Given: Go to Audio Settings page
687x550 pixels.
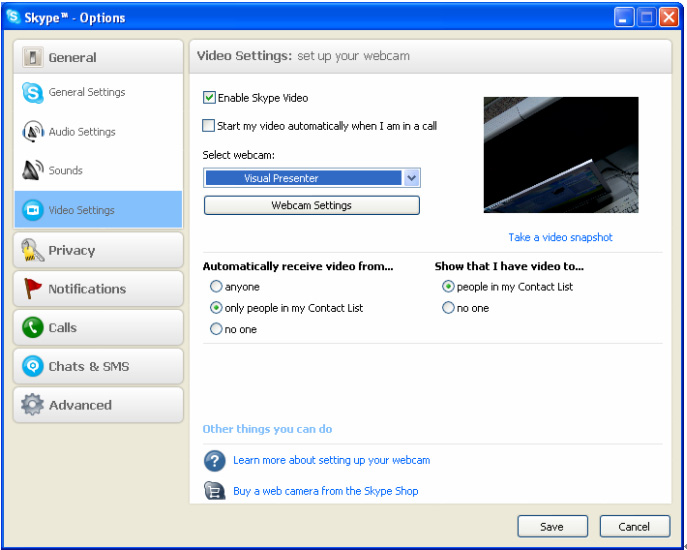Looking at the screenshot, I should click(x=98, y=131).
